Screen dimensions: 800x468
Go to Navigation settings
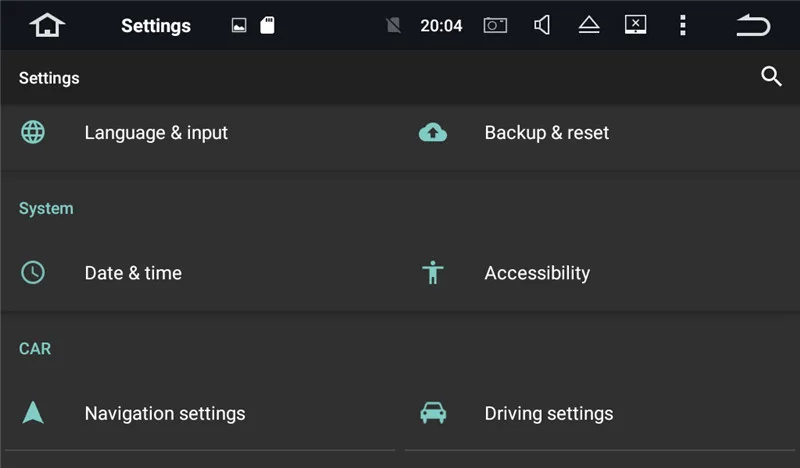(x=165, y=412)
